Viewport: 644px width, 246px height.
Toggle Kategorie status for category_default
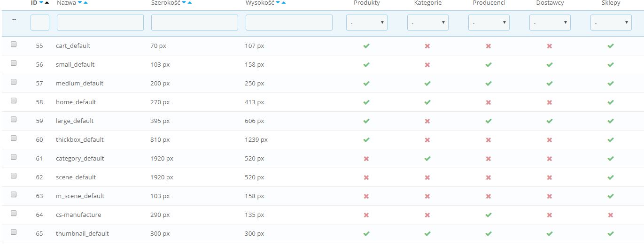point(427,159)
